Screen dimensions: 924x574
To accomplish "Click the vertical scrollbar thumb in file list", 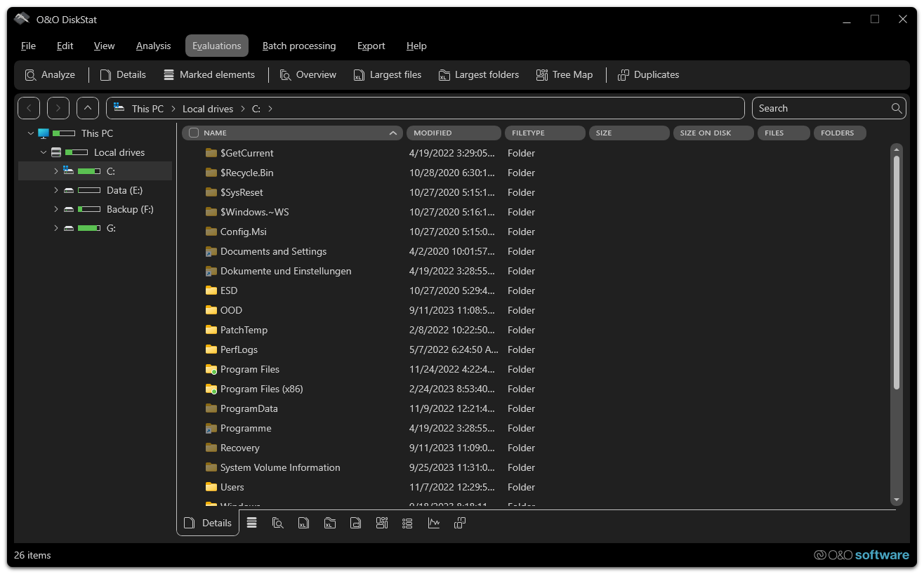I will pos(896,272).
